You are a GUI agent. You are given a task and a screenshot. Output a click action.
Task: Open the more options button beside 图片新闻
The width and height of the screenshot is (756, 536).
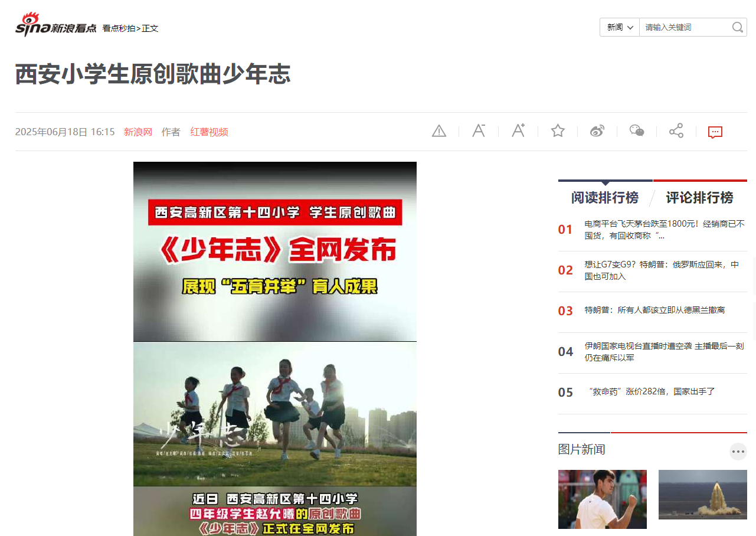tap(738, 452)
